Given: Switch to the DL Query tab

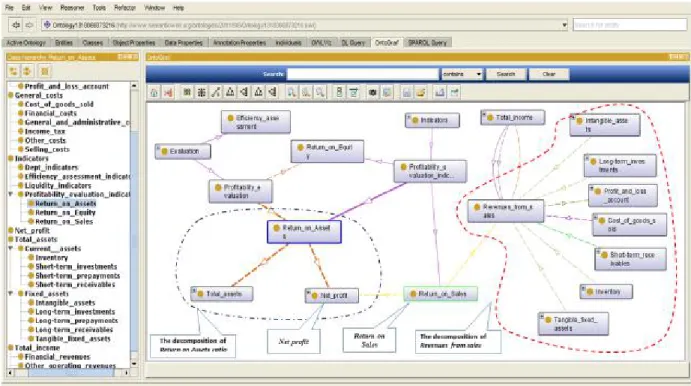Looking at the screenshot, I should [353, 43].
